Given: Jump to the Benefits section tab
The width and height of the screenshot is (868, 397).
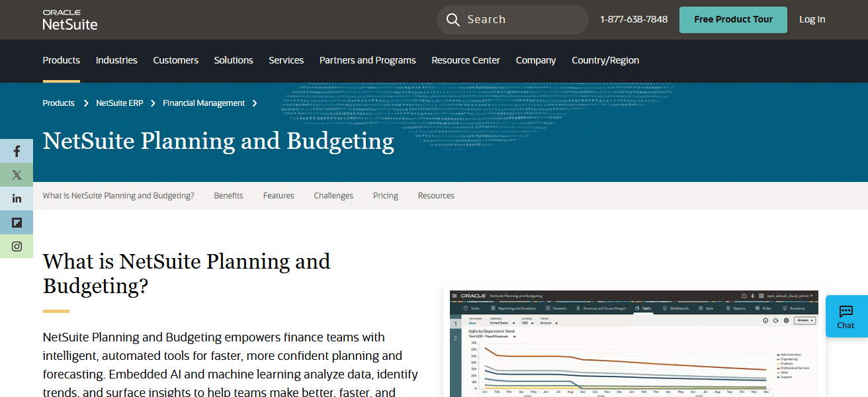Looking at the screenshot, I should (228, 196).
